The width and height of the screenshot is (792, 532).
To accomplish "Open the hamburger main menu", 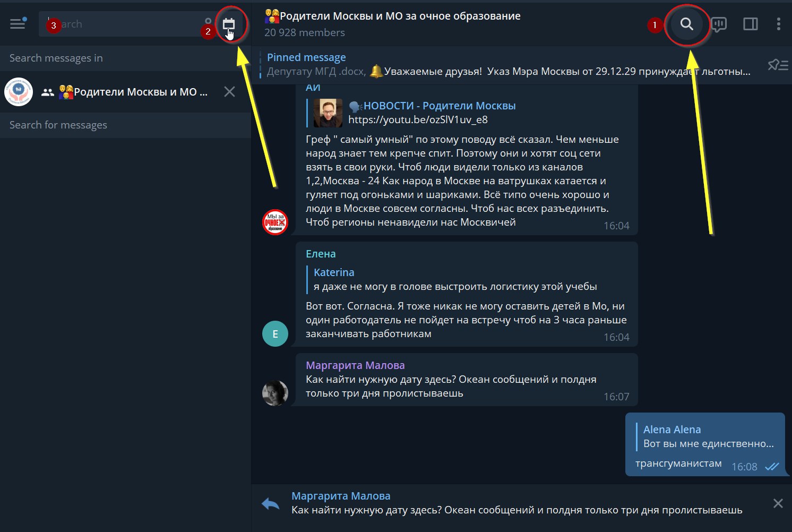I will coord(18,24).
